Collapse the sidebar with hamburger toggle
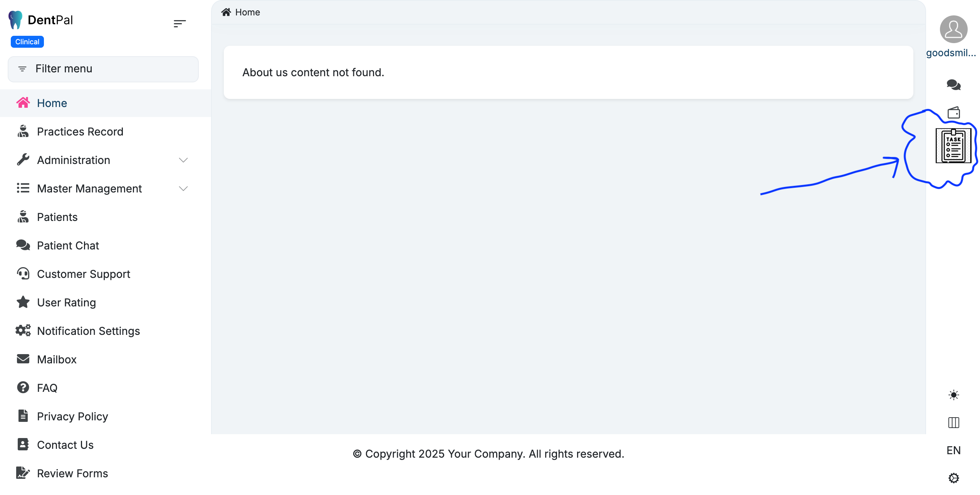Viewport: 980px width, 495px height. point(180,23)
